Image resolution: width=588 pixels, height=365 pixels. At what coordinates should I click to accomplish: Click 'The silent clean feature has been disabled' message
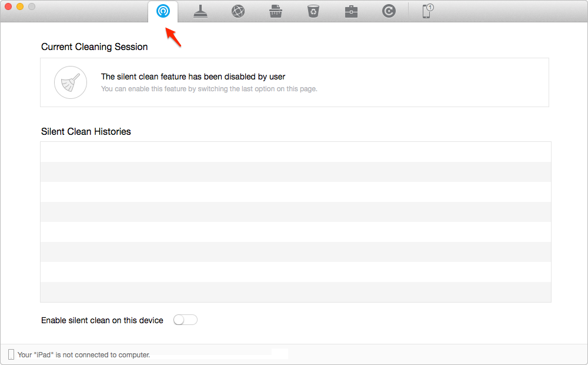pyautogui.click(x=193, y=77)
